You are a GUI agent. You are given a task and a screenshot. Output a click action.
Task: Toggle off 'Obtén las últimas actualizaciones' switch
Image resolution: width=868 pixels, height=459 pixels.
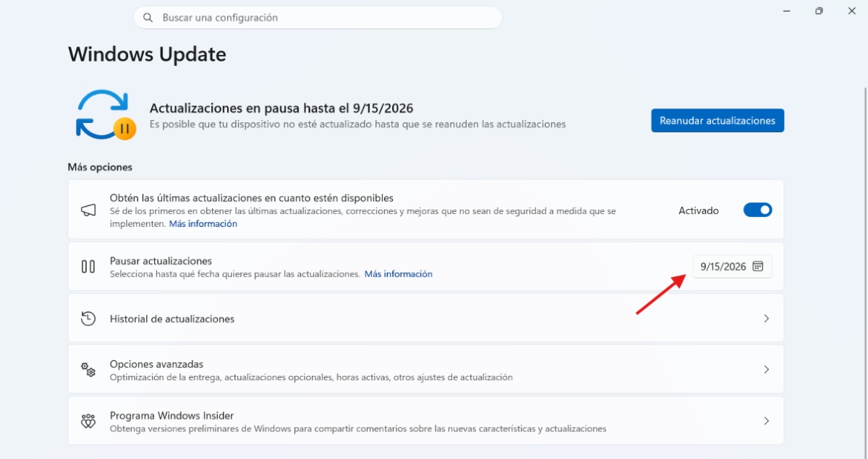point(758,210)
